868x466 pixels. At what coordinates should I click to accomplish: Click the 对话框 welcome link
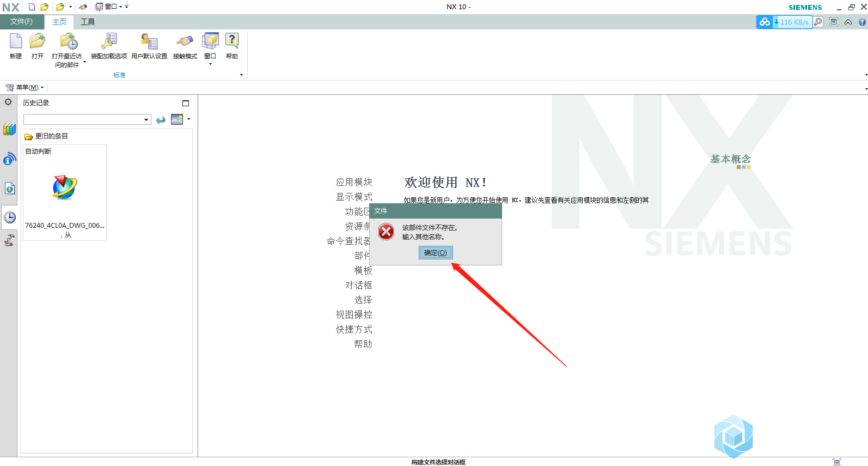coord(359,285)
